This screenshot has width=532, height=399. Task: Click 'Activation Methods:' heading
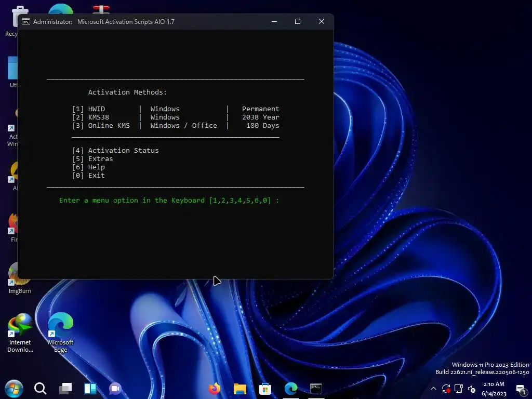tap(128, 92)
